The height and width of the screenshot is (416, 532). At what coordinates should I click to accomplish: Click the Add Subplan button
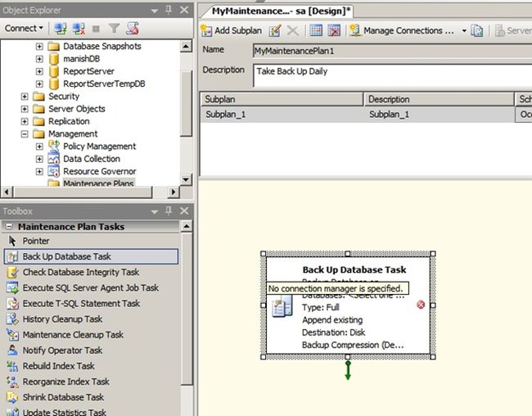[x=232, y=30]
